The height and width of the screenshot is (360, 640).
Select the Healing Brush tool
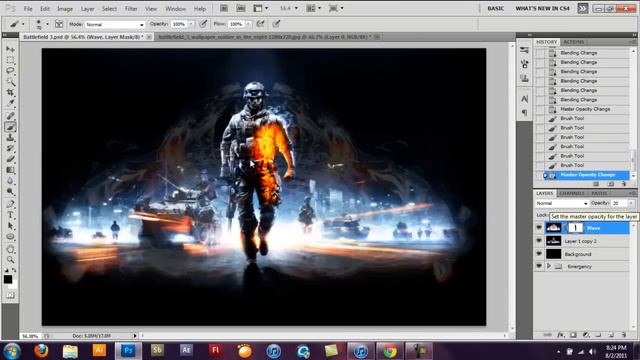(10, 116)
